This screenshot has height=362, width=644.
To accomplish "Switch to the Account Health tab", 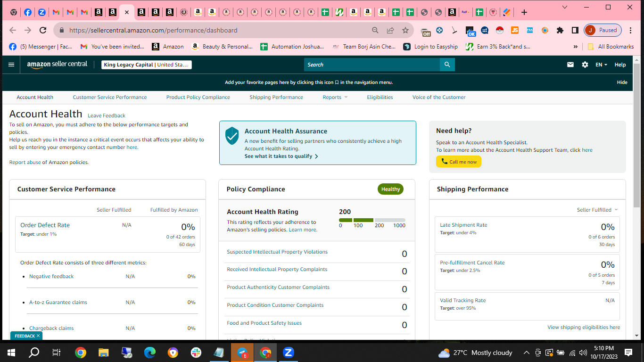I will (x=35, y=97).
